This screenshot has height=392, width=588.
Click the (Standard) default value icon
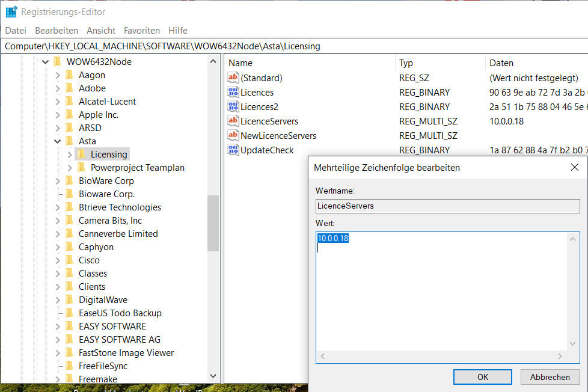[x=233, y=78]
